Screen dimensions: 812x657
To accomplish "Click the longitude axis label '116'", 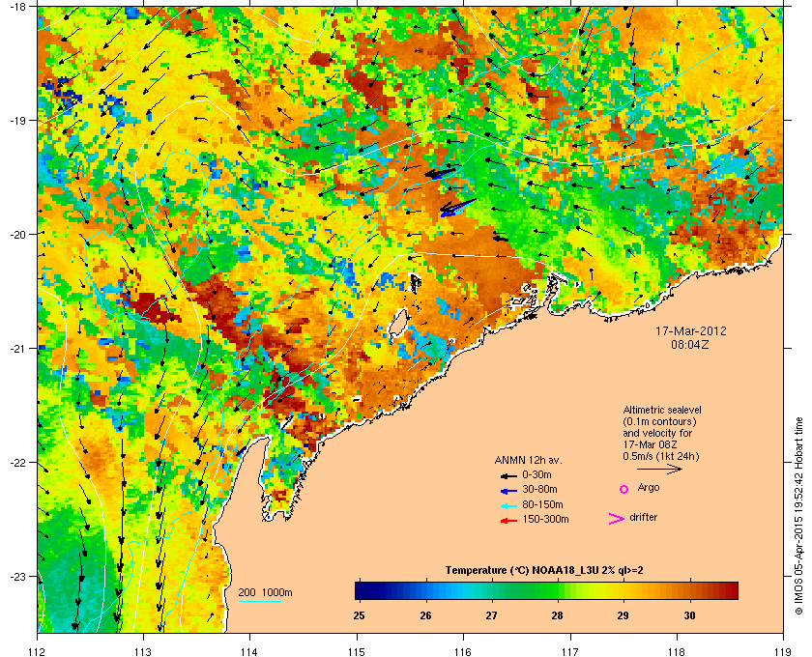I will click(463, 651).
